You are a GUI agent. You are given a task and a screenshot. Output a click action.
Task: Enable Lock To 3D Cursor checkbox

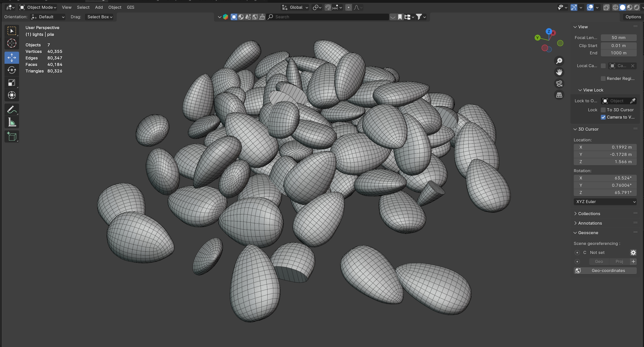[603, 110]
